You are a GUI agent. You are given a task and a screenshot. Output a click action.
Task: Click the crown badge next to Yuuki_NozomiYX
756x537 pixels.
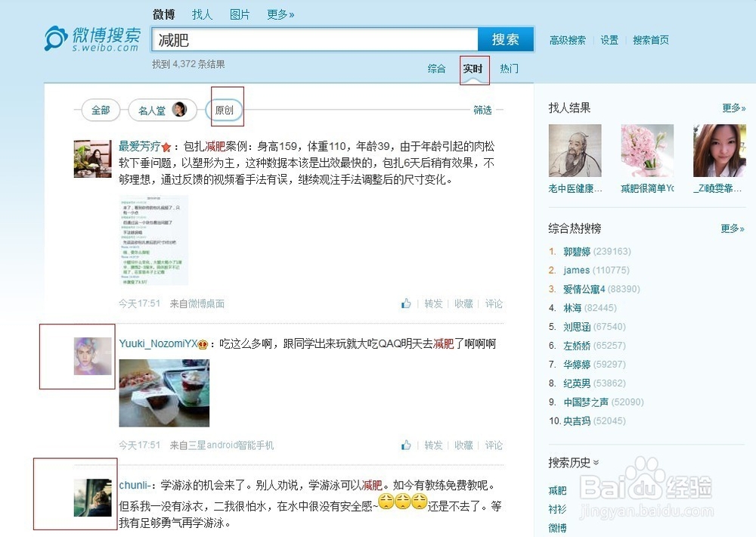point(203,344)
